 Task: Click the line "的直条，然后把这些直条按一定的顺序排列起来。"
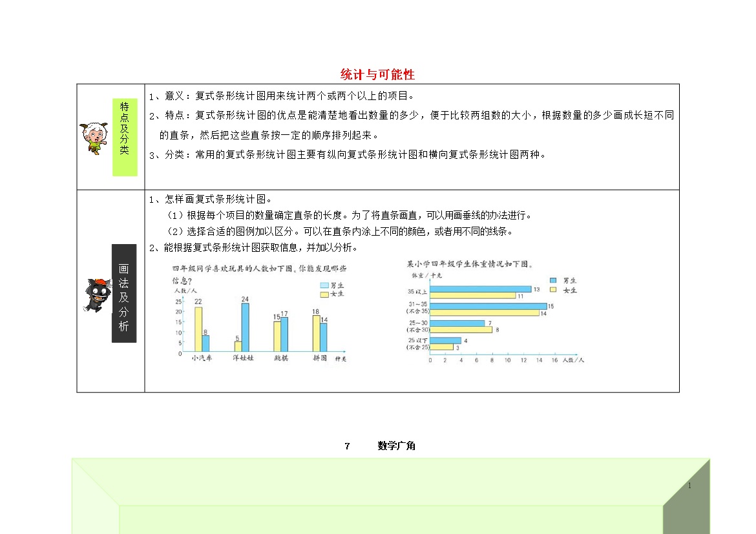coord(269,135)
